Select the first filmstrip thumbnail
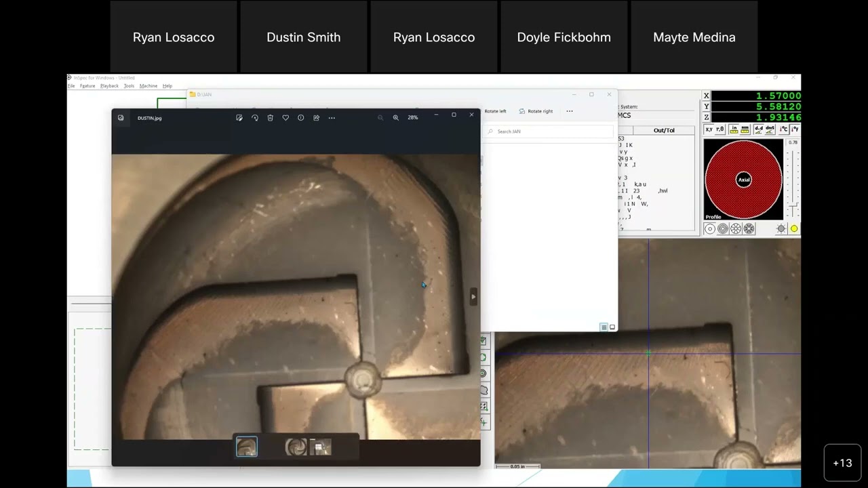Image resolution: width=868 pixels, height=488 pixels. pos(247,447)
